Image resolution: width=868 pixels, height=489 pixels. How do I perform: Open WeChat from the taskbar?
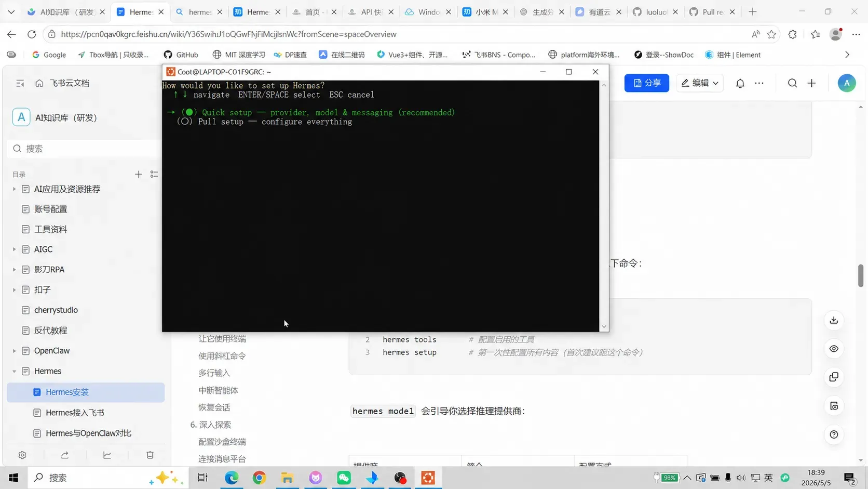pyautogui.click(x=344, y=478)
